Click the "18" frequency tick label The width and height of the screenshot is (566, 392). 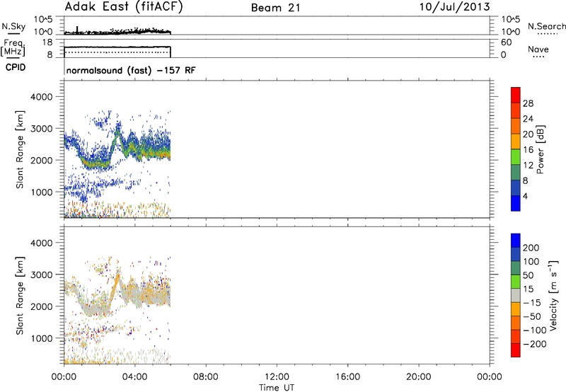coord(47,42)
